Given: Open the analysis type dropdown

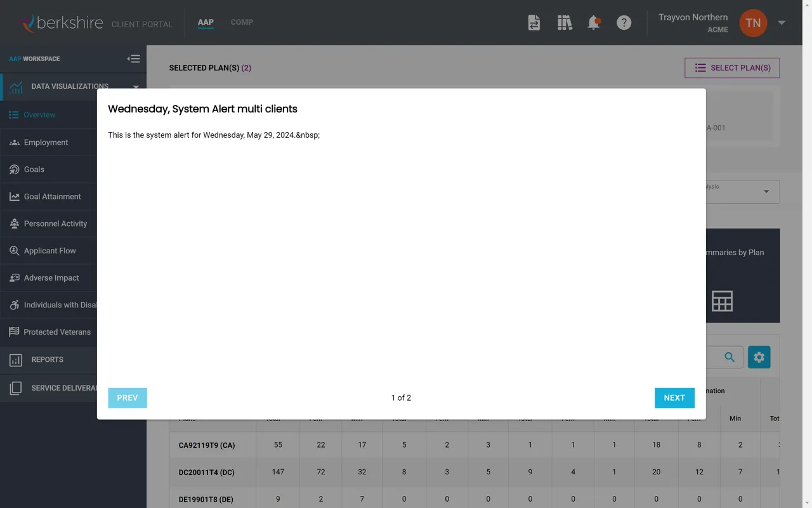Looking at the screenshot, I should (x=766, y=191).
